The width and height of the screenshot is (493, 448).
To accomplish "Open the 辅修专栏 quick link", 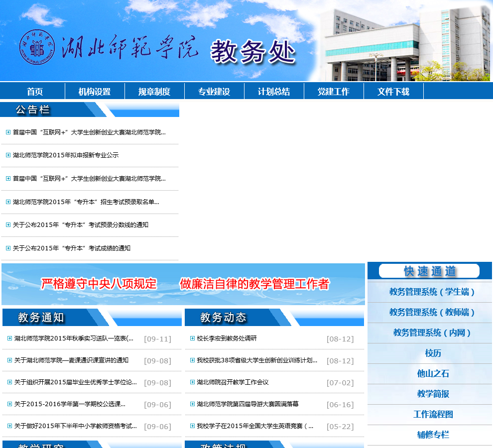I will [x=433, y=435].
